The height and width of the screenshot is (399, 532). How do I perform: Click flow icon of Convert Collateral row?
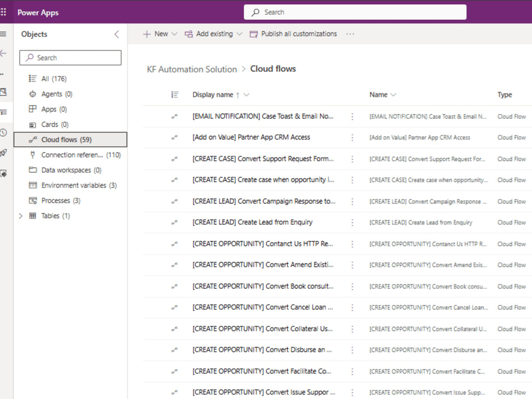pyautogui.click(x=174, y=329)
